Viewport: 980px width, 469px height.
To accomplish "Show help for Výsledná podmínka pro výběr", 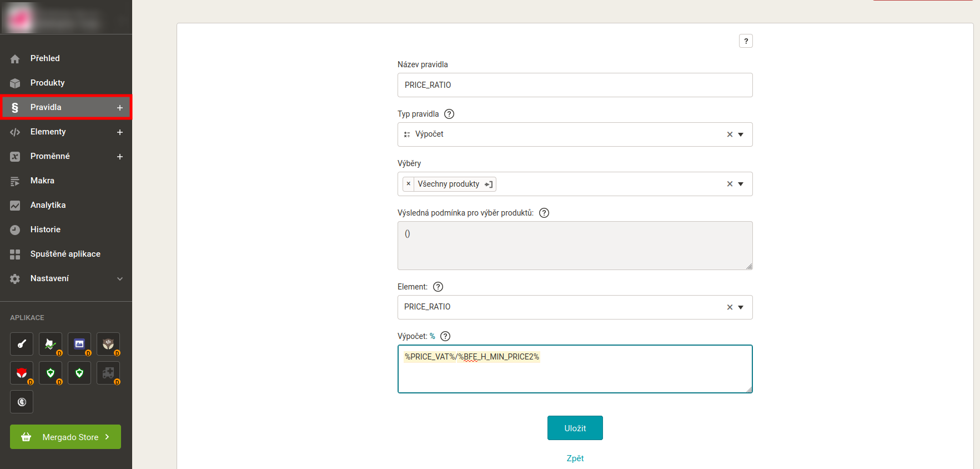I will pos(544,213).
